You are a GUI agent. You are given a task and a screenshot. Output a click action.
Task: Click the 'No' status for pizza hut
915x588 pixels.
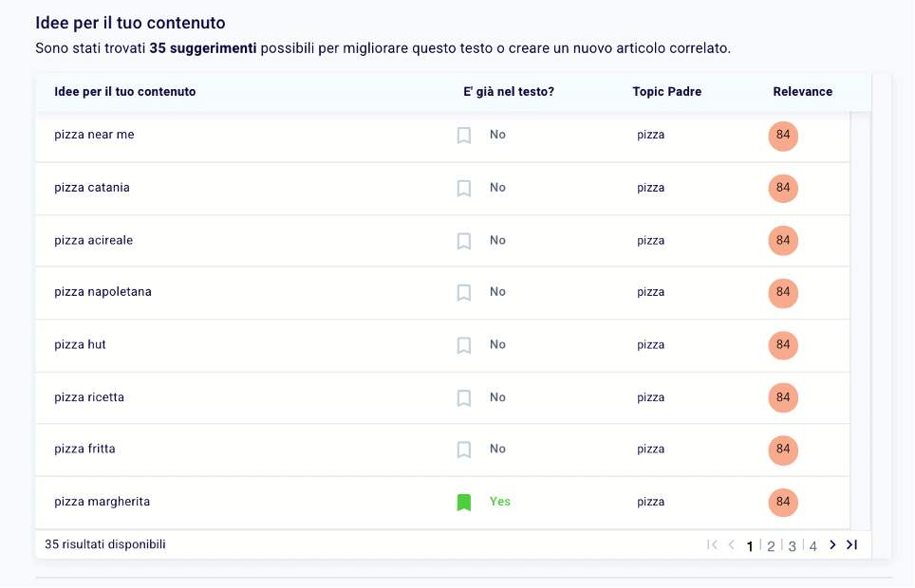tap(497, 345)
